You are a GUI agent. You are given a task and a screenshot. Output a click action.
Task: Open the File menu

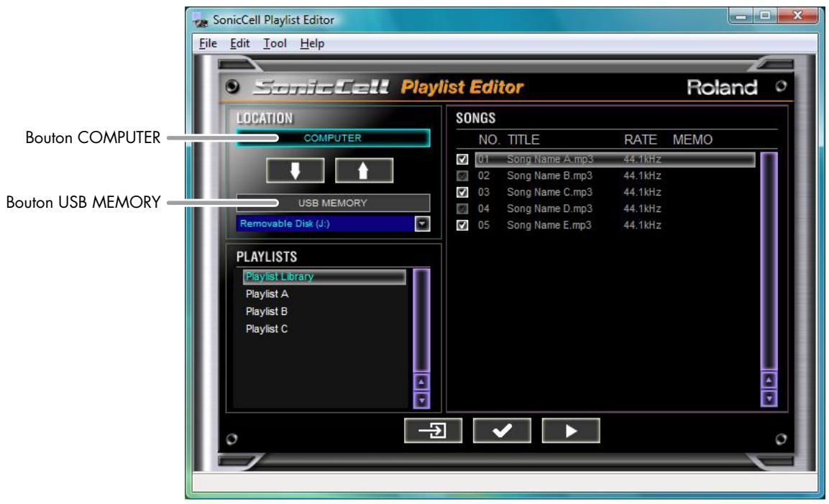(208, 43)
